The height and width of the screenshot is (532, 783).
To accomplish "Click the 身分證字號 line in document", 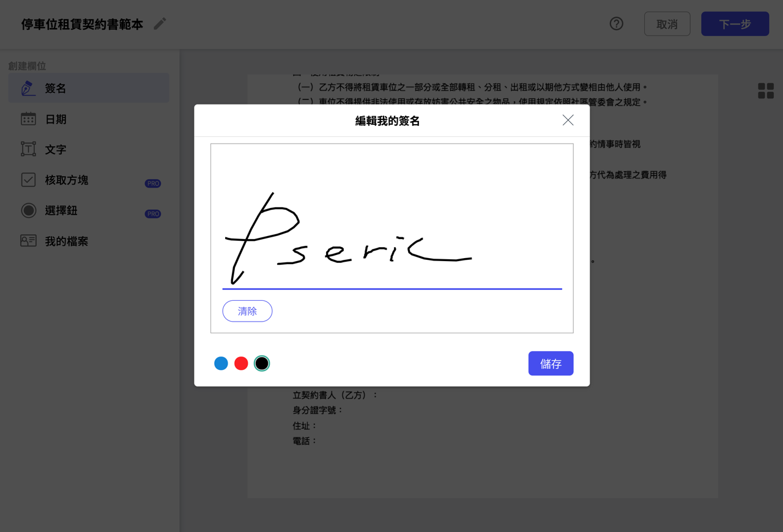I will click(x=318, y=410).
